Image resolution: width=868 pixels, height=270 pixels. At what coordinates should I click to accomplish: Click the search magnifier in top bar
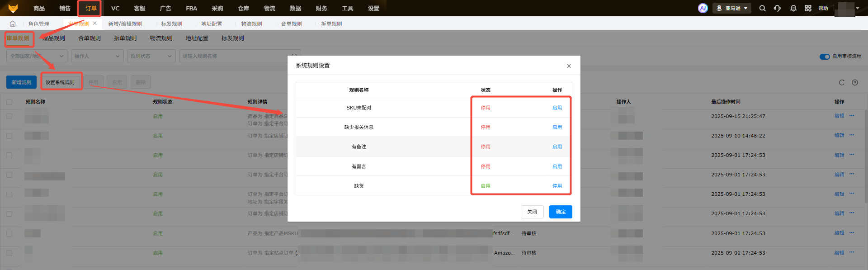tap(762, 8)
